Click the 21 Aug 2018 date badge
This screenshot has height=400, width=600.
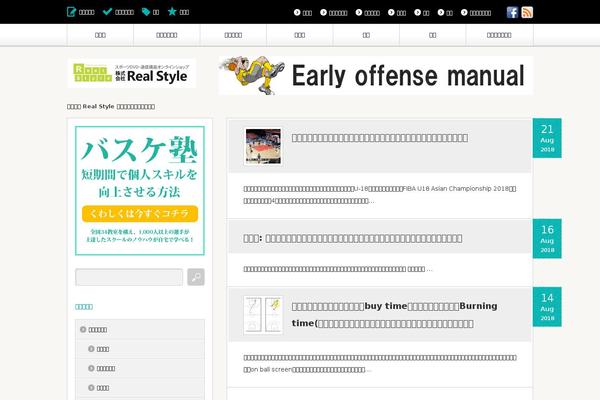click(x=547, y=138)
